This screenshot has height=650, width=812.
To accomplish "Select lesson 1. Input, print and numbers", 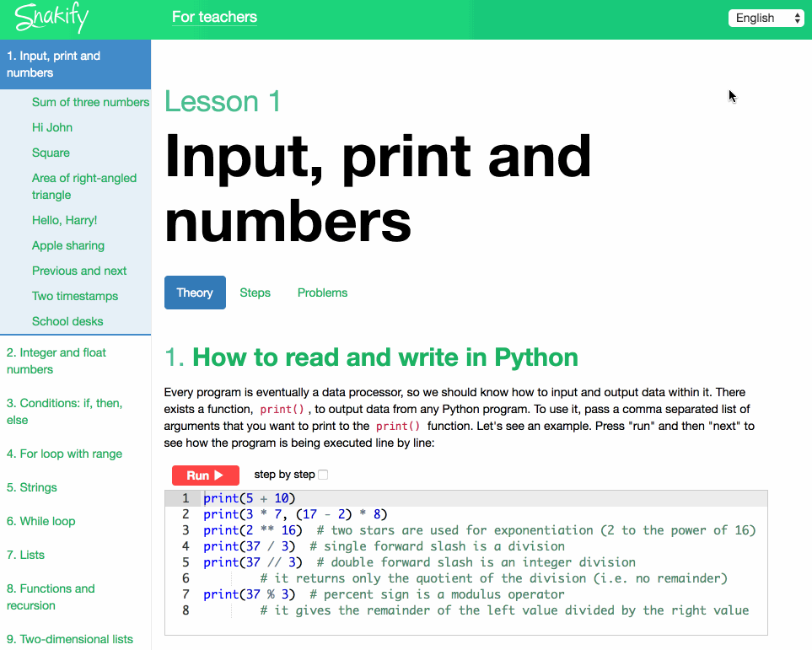I will click(75, 64).
